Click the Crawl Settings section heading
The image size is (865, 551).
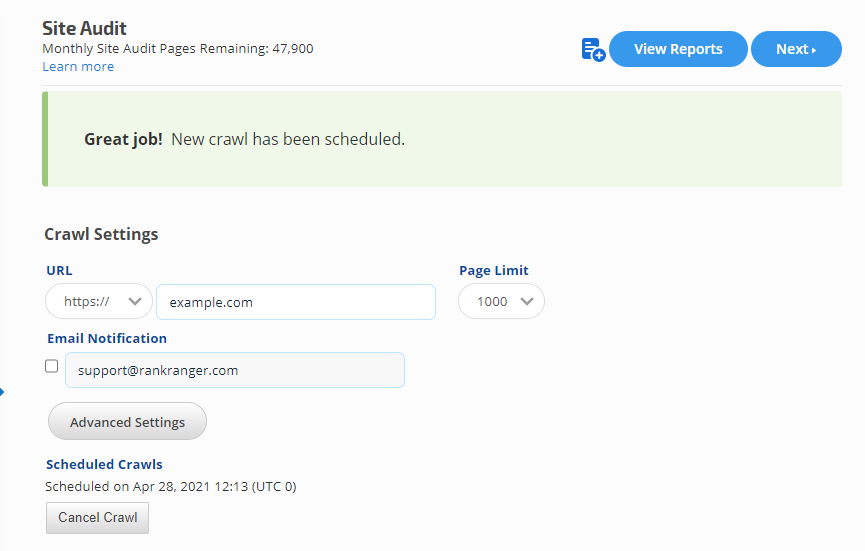[x=101, y=234]
